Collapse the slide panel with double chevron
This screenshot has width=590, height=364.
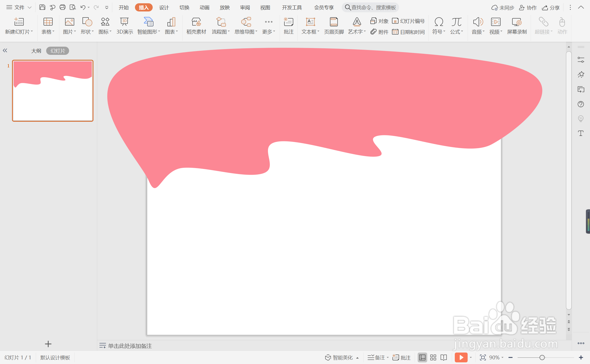tap(5, 50)
